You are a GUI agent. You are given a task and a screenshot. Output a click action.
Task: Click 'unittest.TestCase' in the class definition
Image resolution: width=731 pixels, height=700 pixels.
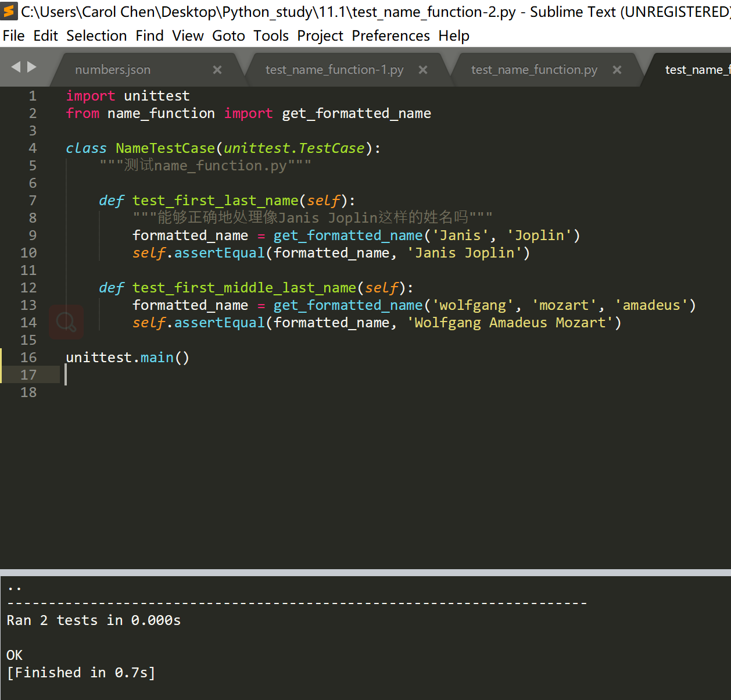(294, 148)
